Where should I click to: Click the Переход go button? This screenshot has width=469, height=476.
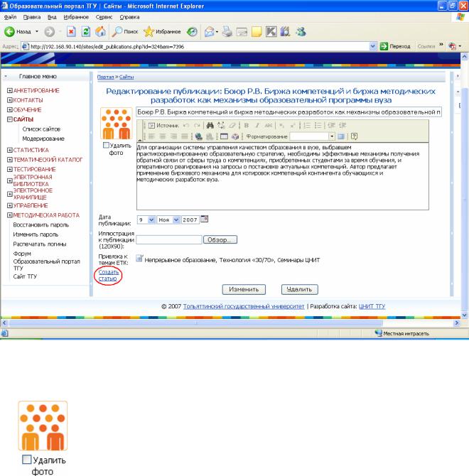click(x=396, y=46)
